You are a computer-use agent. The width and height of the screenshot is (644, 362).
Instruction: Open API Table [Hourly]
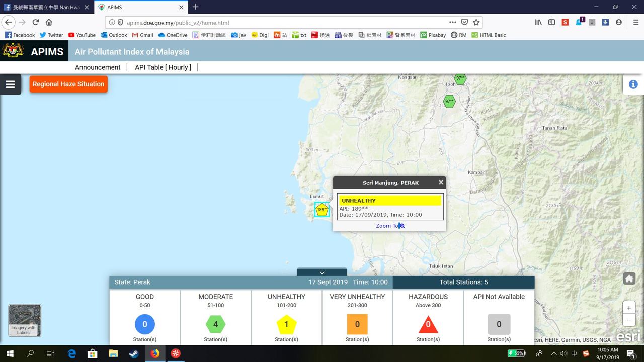pos(163,67)
